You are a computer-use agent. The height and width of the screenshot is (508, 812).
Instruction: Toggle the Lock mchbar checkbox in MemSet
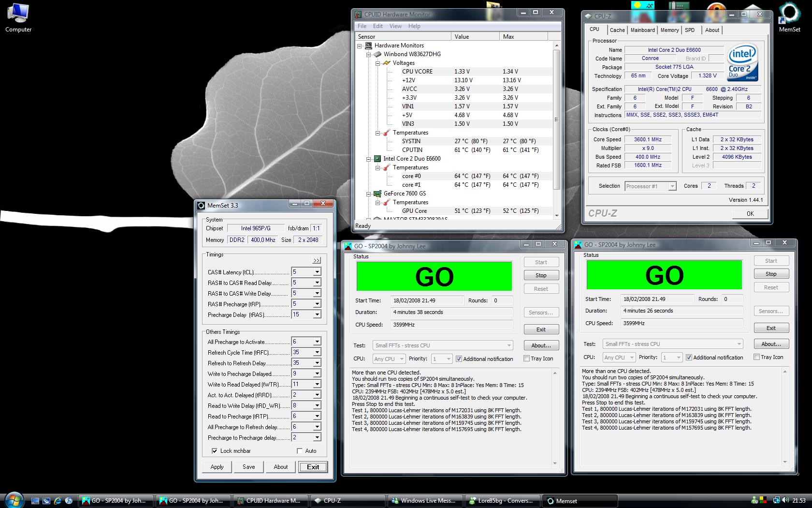214,451
